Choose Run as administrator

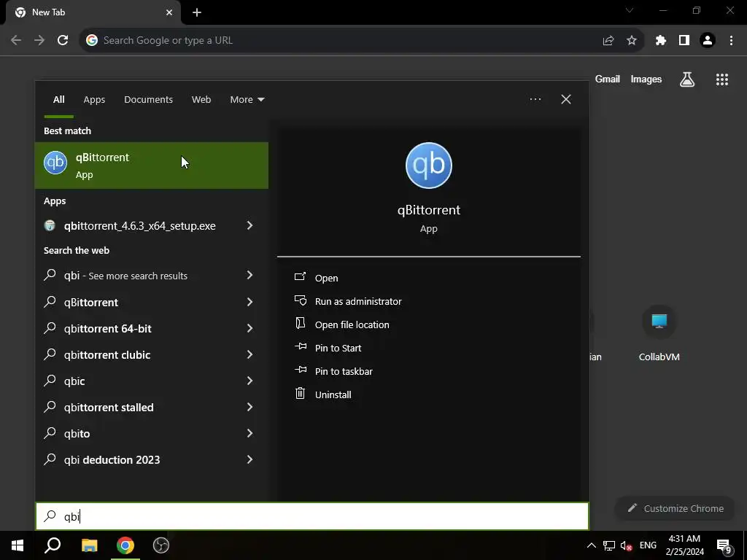click(358, 301)
